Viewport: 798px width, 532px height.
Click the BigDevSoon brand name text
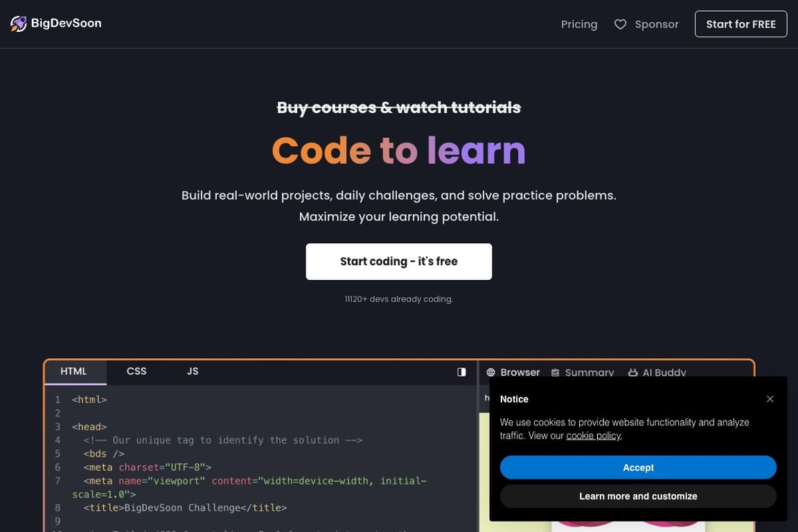point(66,24)
